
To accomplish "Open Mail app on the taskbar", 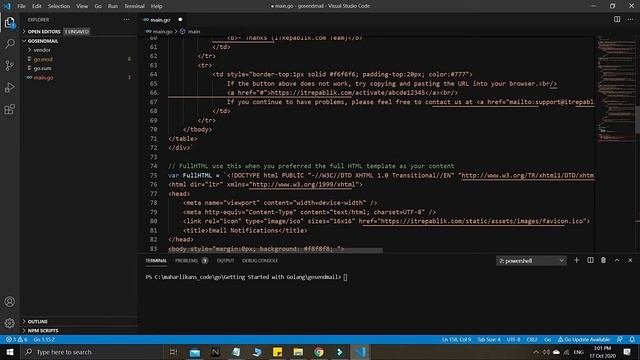I will click(x=195, y=352).
